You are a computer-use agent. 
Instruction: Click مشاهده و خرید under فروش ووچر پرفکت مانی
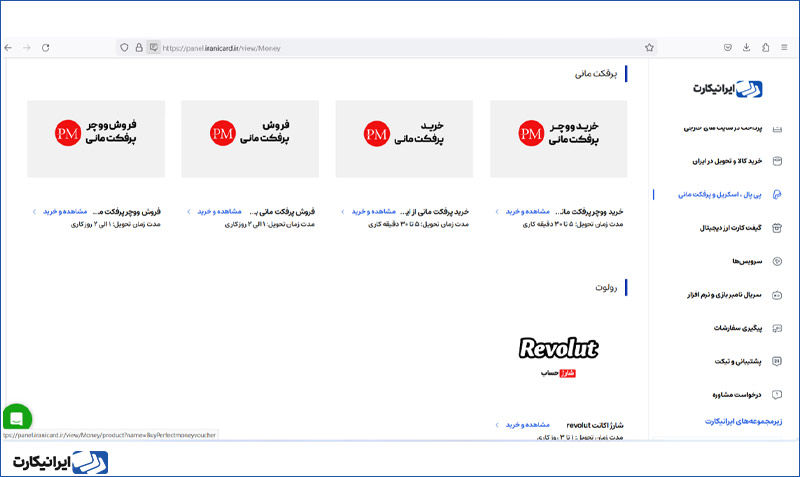pos(65,211)
